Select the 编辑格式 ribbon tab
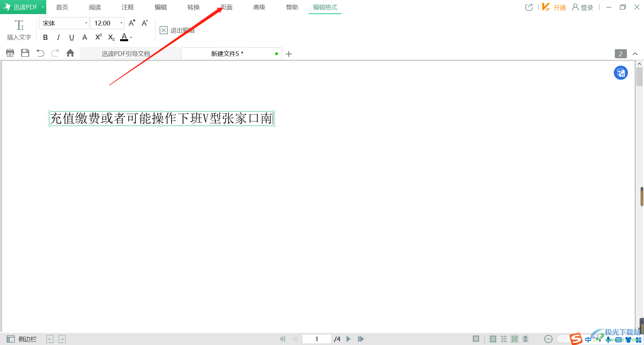The height and width of the screenshot is (345, 644). pyautogui.click(x=325, y=7)
